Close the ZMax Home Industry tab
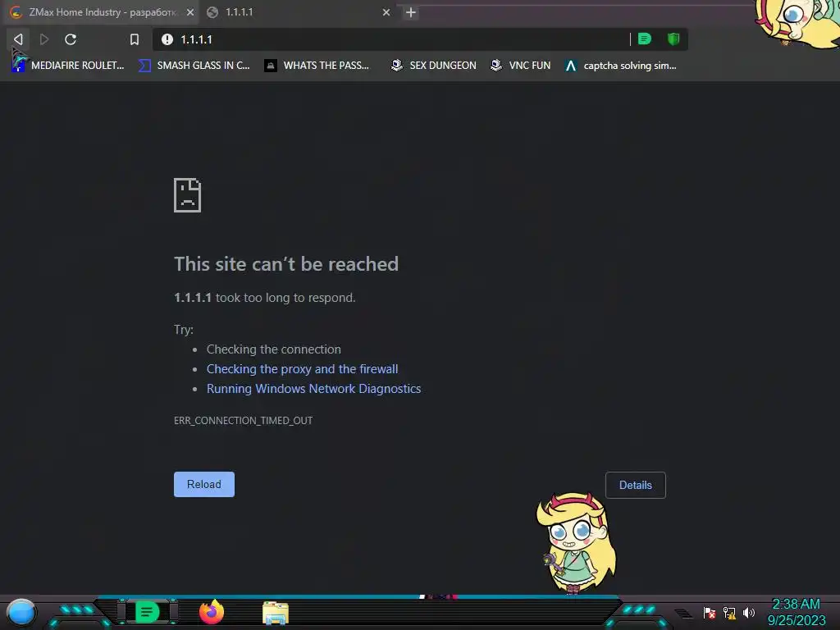The width and height of the screenshot is (840, 630). click(190, 12)
